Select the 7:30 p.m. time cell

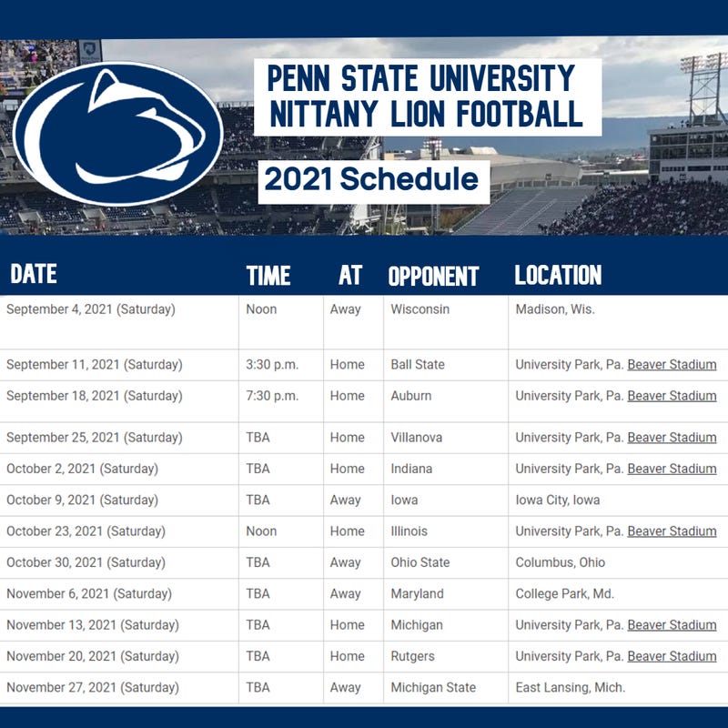click(272, 396)
